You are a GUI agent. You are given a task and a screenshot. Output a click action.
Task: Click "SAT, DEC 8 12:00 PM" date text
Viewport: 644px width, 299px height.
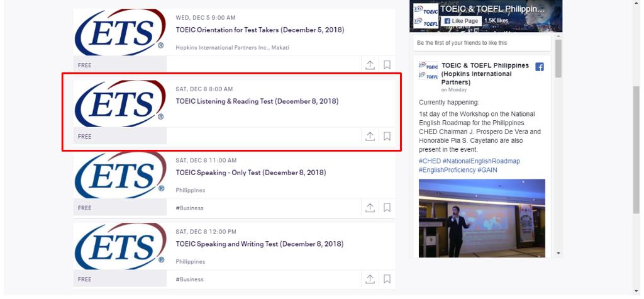[x=206, y=232]
